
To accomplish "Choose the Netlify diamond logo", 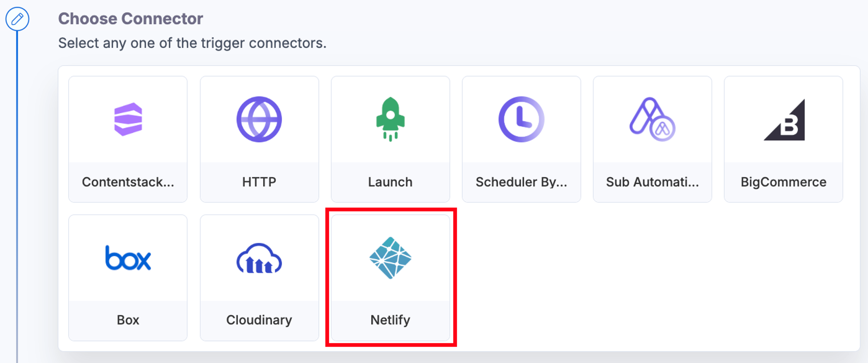I will pyautogui.click(x=390, y=258).
